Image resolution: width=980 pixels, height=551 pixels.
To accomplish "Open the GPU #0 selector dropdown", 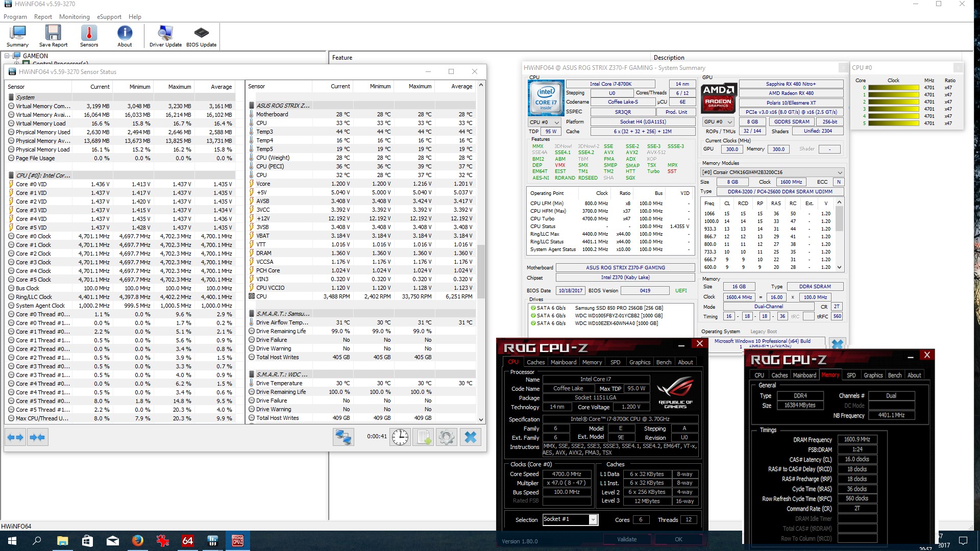I will coord(719,122).
